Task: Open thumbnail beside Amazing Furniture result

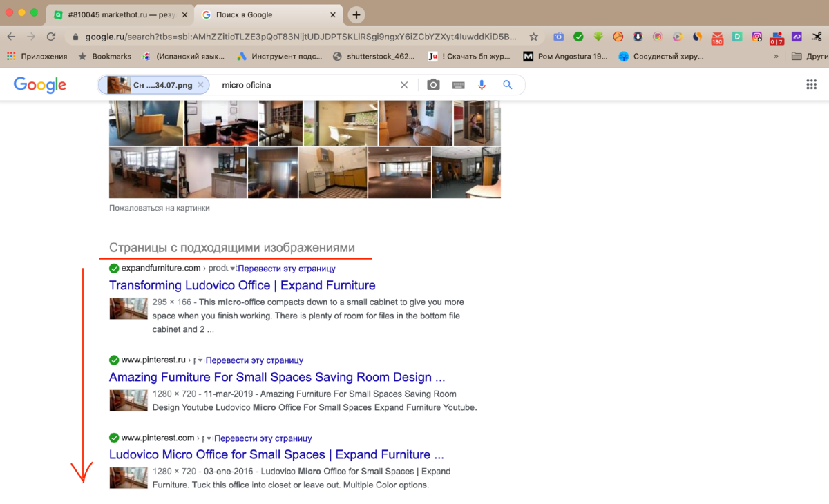Action: (128, 400)
